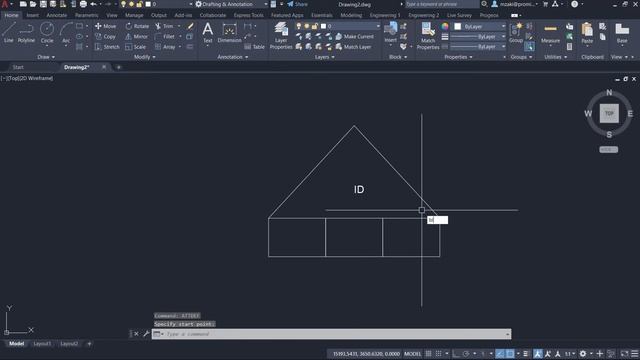Toggle object snap tracking in status bar
The width and height of the screenshot is (640, 360).
click(500, 353)
